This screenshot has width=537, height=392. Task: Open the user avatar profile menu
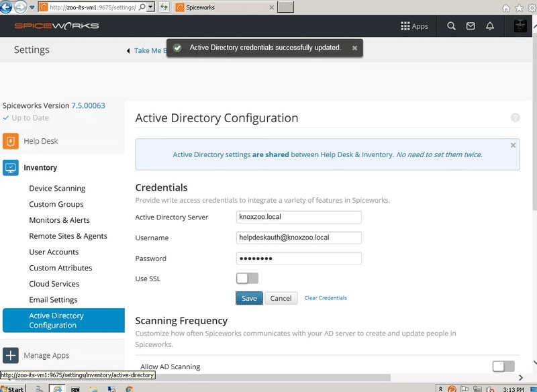(520, 26)
